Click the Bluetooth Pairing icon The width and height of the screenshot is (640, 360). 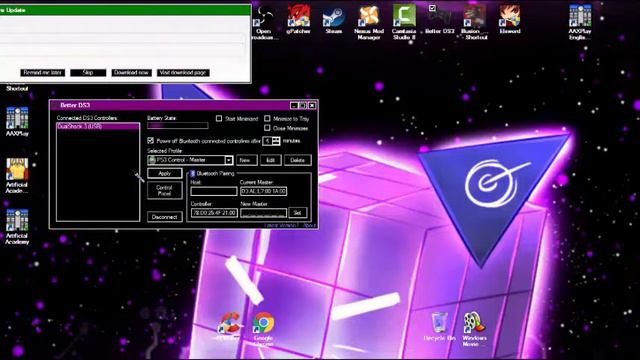[193, 173]
